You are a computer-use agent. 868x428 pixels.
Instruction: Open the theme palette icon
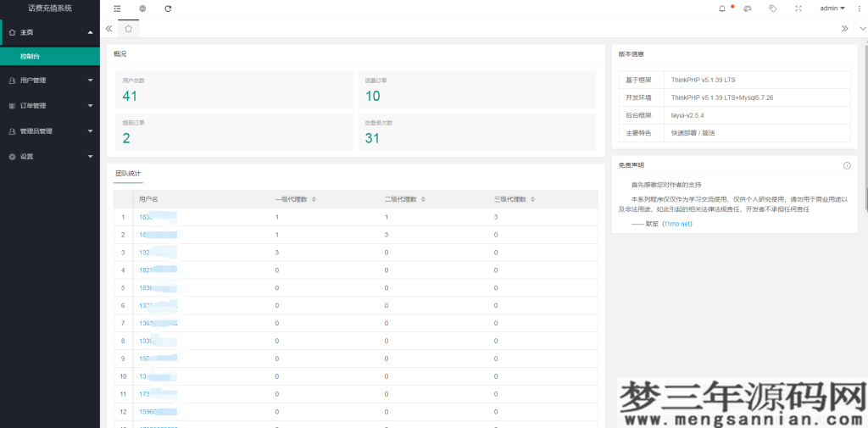tap(748, 8)
